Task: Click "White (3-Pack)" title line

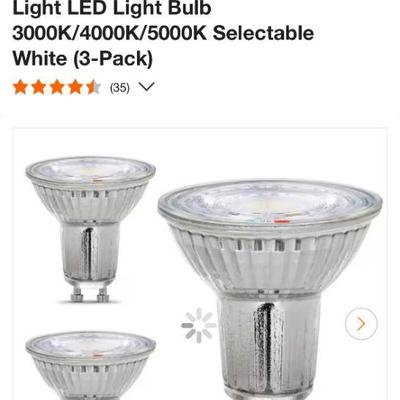Action: [83, 59]
